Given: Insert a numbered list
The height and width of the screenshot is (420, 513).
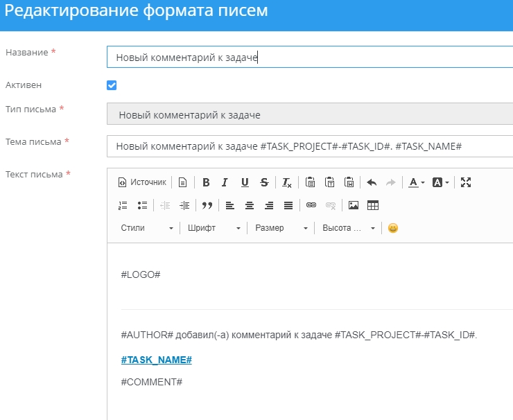Looking at the screenshot, I should point(123,205).
